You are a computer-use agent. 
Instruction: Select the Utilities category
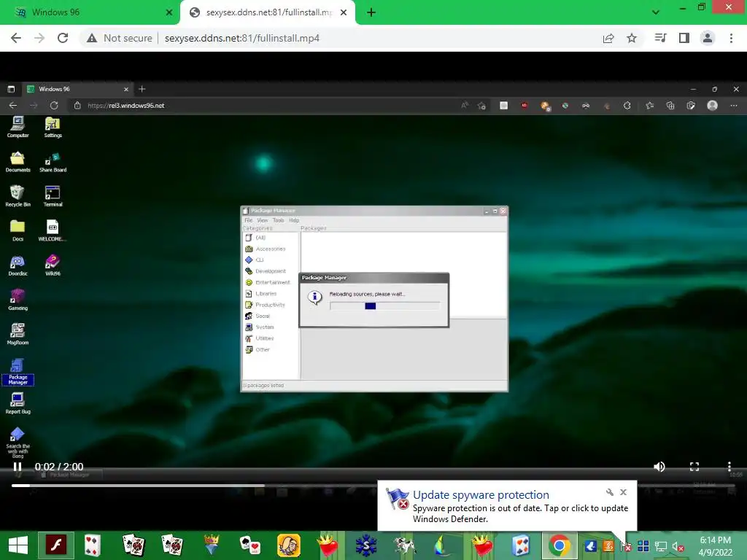tap(260, 338)
